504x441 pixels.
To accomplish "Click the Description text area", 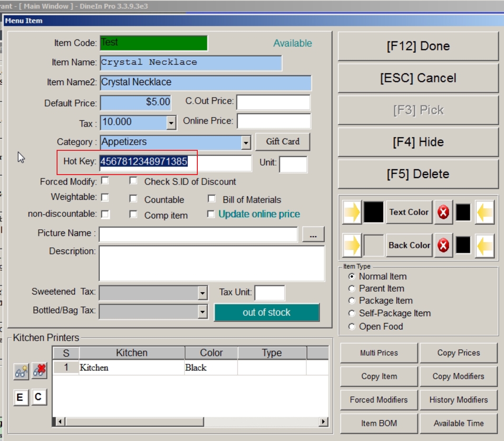I will pos(212,264).
